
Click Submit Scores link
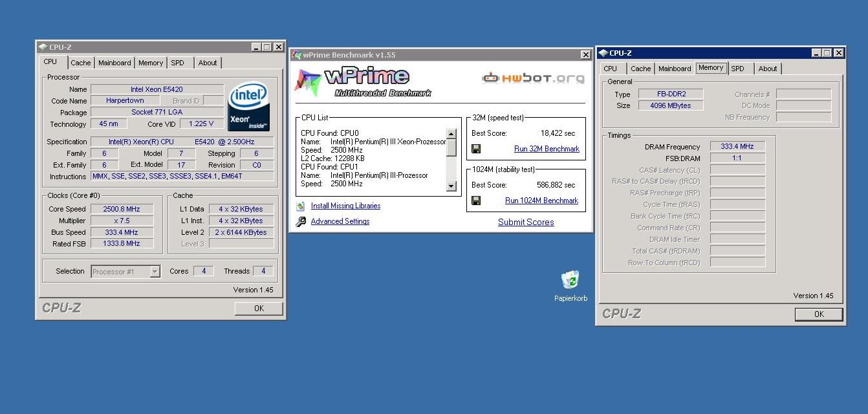click(x=526, y=222)
